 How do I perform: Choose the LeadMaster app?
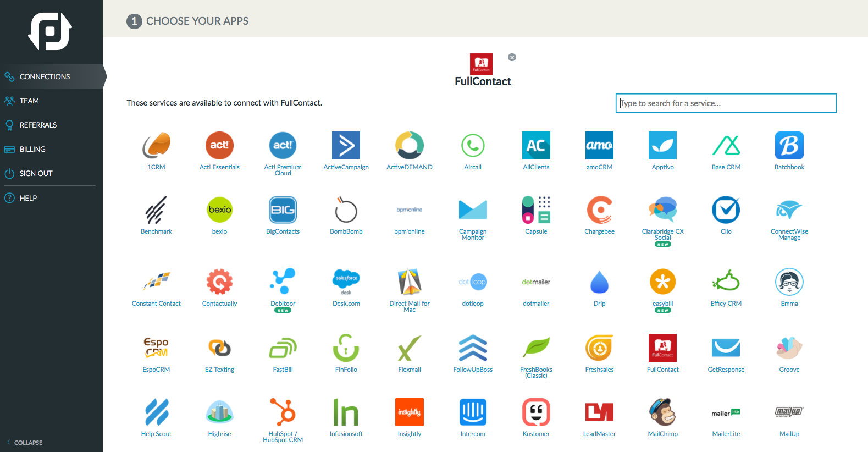tap(599, 412)
